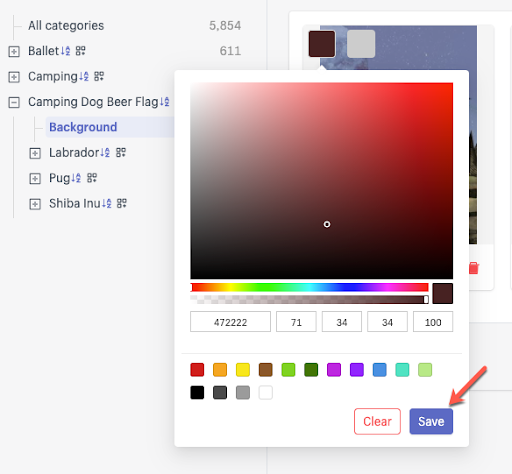Expand the Ballet category
This screenshot has width=512, height=474.
(x=14, y=51)
